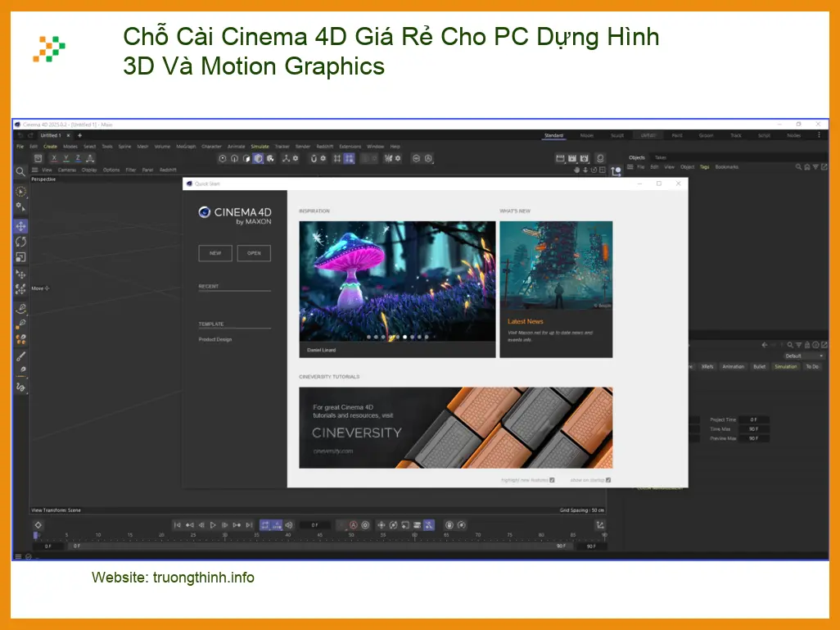Open the File menu in main menu bar

(20, 147)
